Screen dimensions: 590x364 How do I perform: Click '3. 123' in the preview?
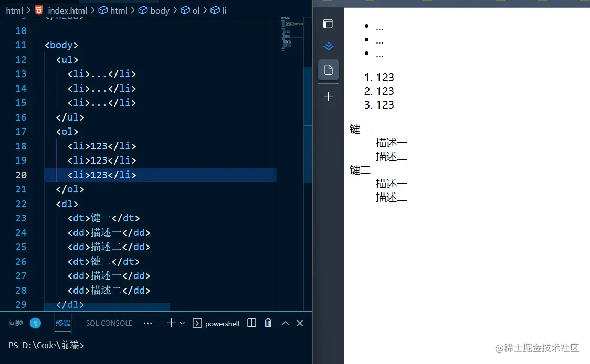tap(379, 104)
